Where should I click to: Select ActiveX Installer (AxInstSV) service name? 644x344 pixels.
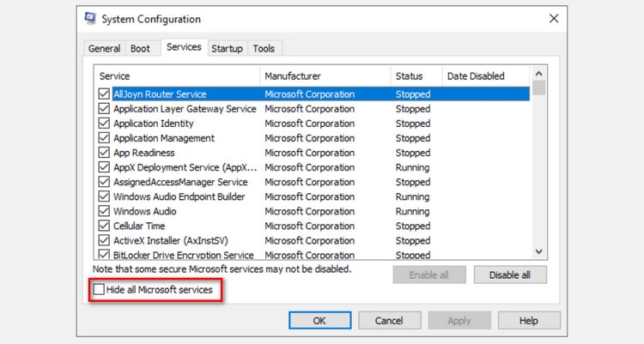171,240
